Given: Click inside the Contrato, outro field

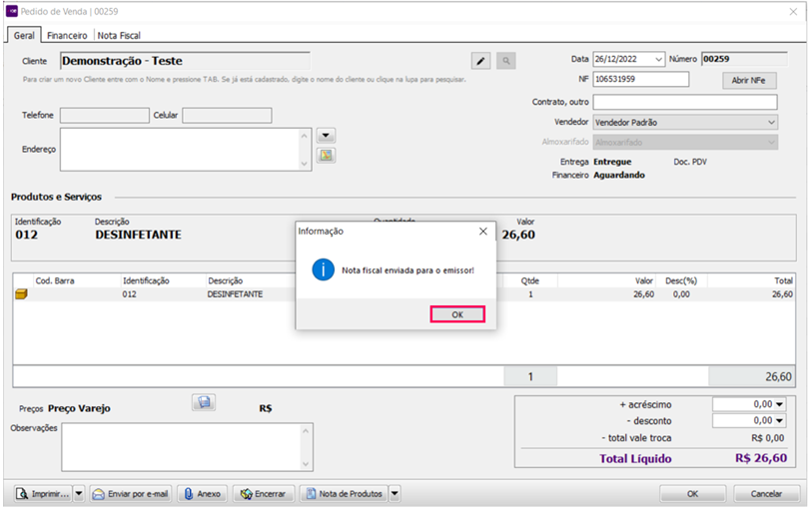Looking at the screenshot, I should pos(684,102).
